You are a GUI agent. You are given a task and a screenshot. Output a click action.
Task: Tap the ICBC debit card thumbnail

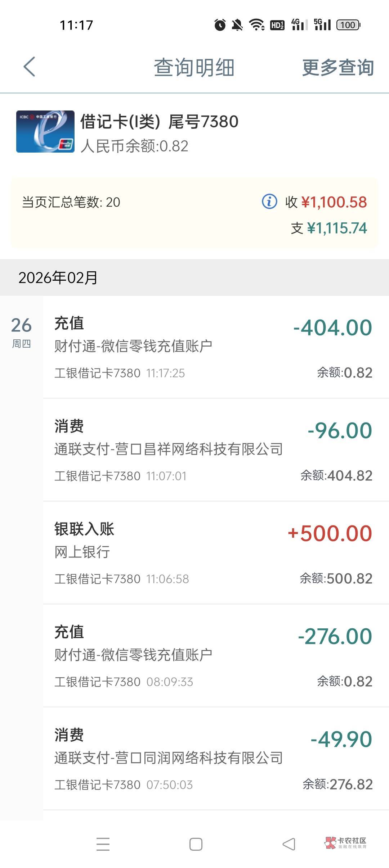click(x=45, y=132)
